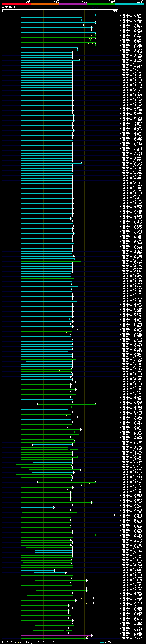This screenshot has height=644, width=146.
Task: Click UniRef100_B7QJH3 entry
Action: point(131,389)
